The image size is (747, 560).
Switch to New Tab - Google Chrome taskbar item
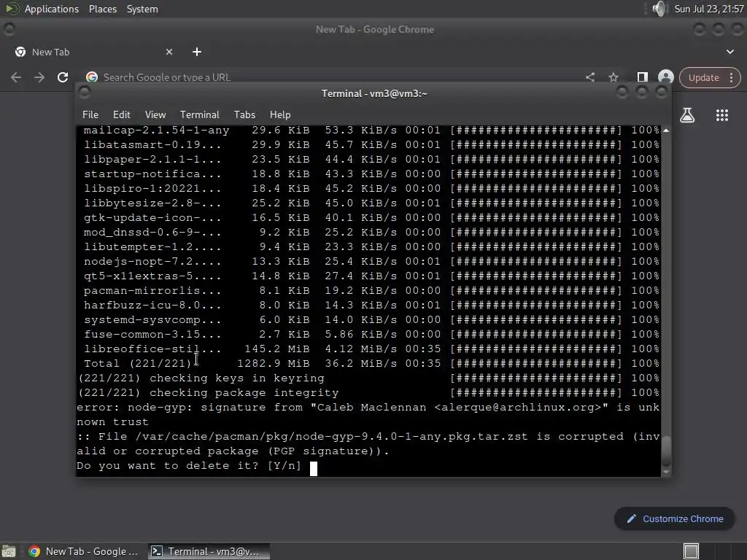tap(83, 551)
